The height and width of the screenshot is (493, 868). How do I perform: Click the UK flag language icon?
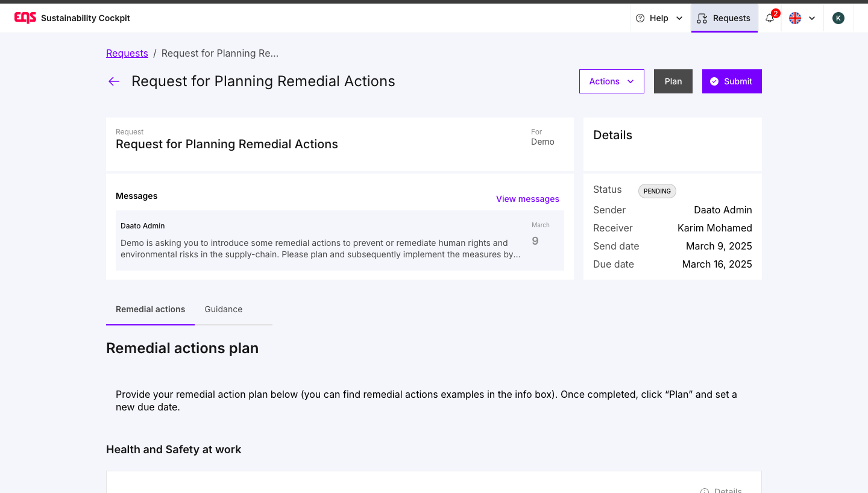(x=795, y=18)
